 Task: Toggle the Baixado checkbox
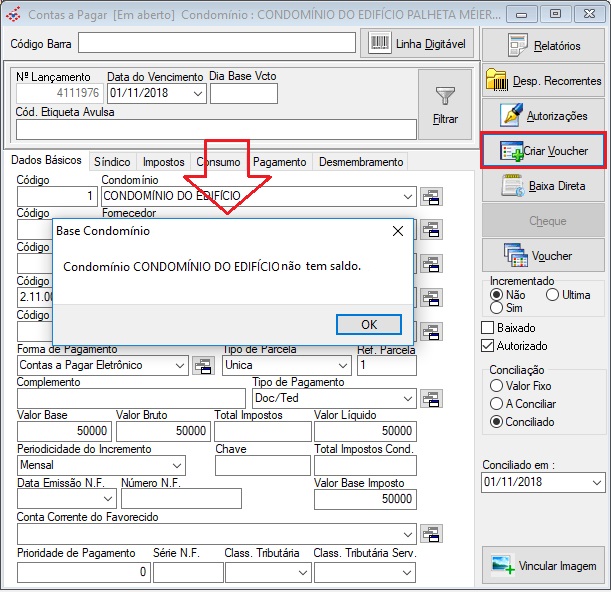[x=488, y=328]
